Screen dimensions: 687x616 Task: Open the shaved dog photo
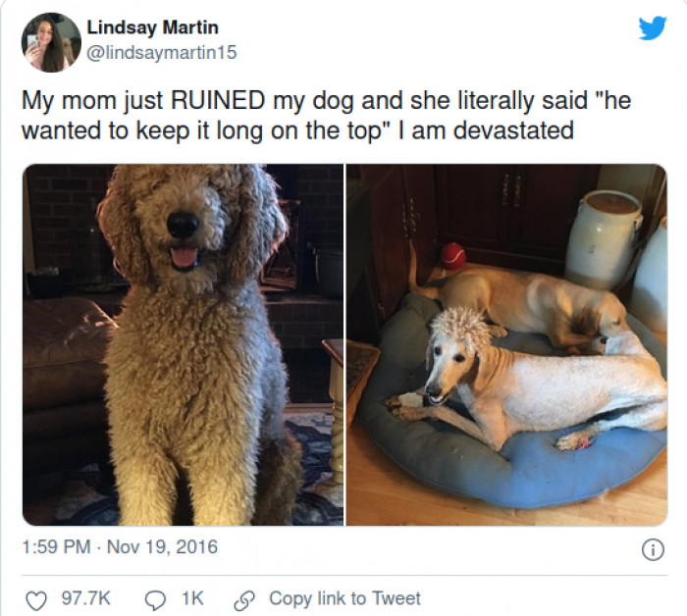tap(507, 344)
